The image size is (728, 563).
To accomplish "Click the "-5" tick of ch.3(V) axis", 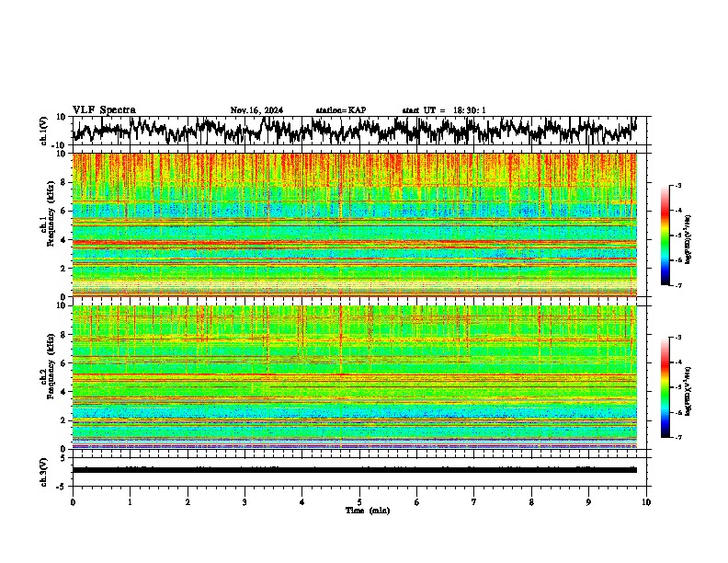I will pyautogui.click(x=63, y=487).
